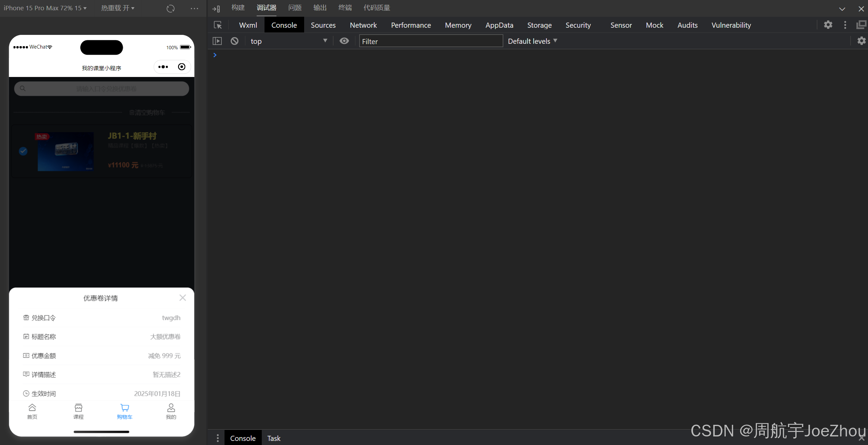Switch to the Wxml tab
Image resolution: width=868 pixels, height=445 pixels.
248,25
